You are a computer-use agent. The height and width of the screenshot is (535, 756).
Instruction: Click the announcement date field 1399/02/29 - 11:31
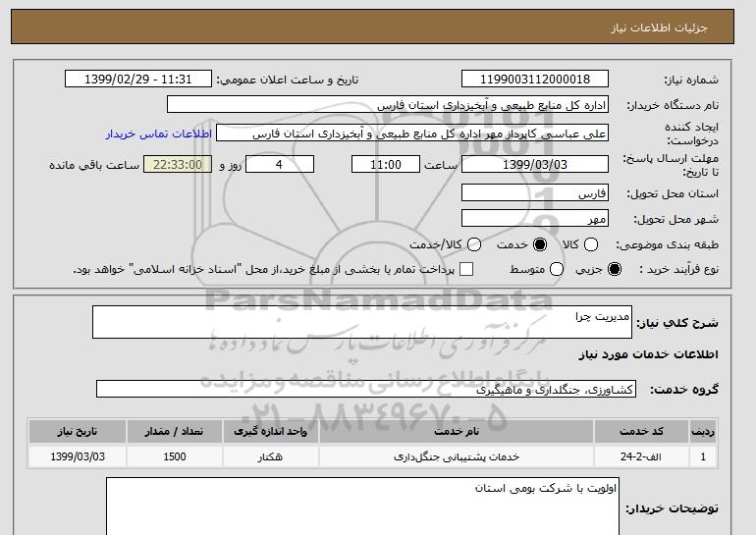point(138,80)
